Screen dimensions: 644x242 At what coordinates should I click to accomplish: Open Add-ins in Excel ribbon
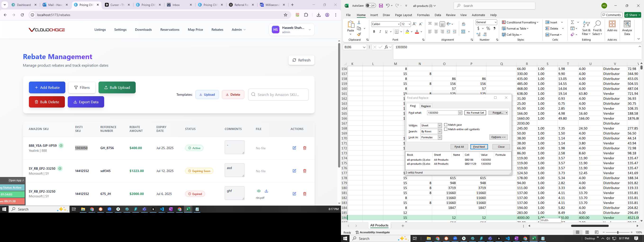point(612,26)
